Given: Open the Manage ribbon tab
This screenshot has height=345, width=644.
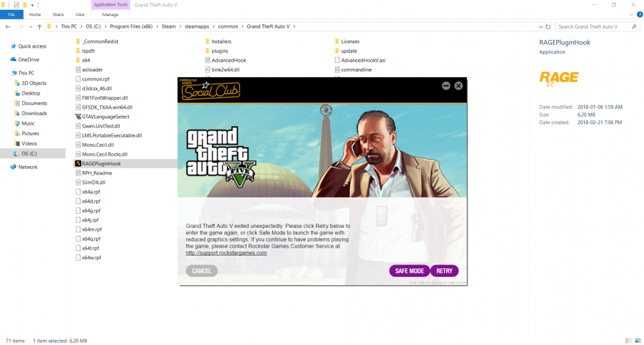Looking at the screenshot, I should (x=110, y=14).
